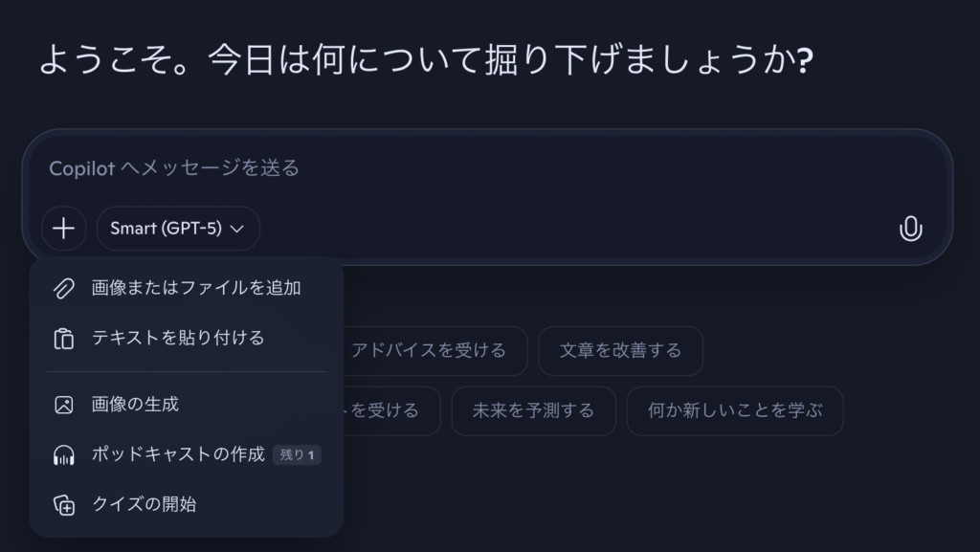Click the アドバイスを受ける suggestion chip
Image resolution: width=980 pixels, height=552 pixels.
pos(428,351)
